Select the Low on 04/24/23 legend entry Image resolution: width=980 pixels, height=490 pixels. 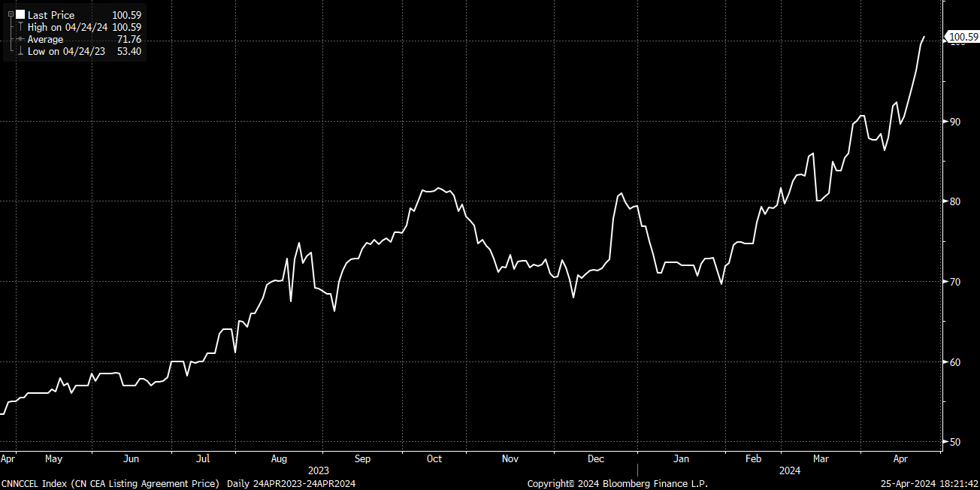click(x=66, y=51)
